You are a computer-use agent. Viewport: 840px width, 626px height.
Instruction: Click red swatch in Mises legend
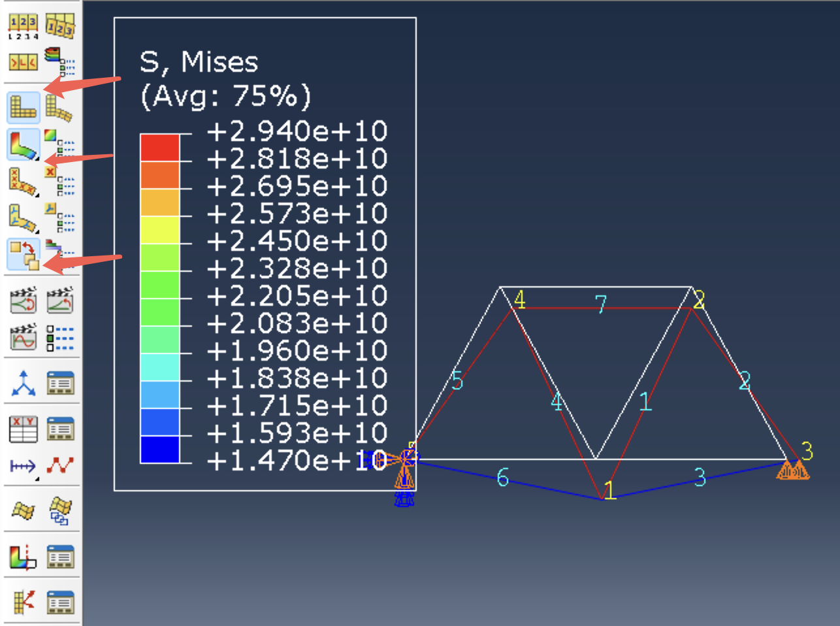(159, 147)
